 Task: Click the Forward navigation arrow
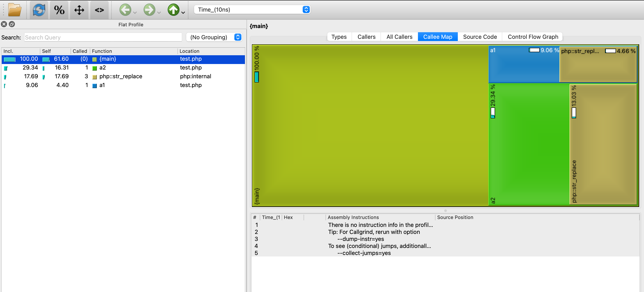click(x=149, y=10)
